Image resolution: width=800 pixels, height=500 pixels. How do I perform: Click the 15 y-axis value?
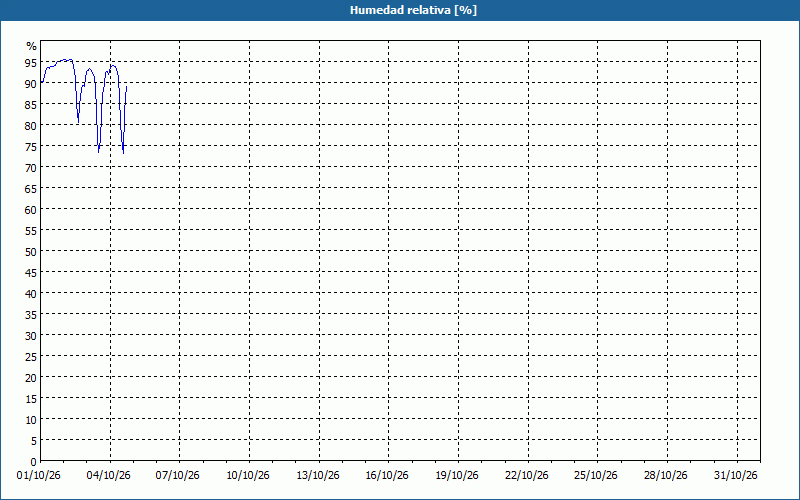point(31,399)
